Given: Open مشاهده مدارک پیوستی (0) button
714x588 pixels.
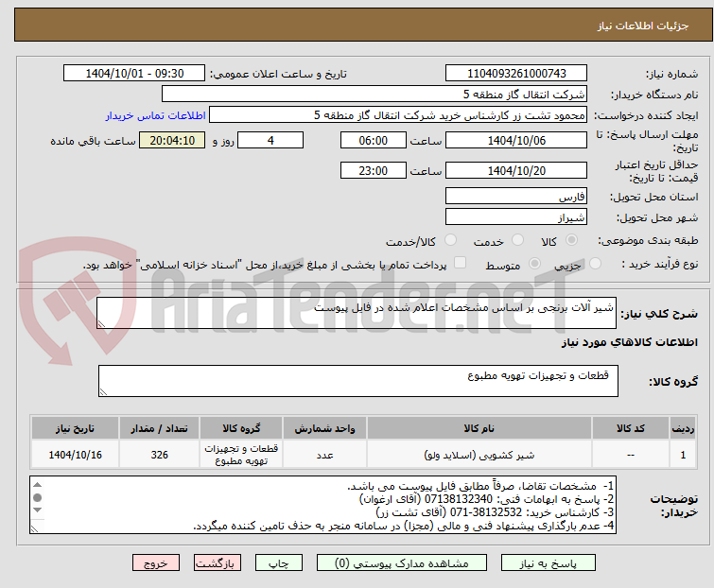Looking at the screenshot, I should (402, 563).
